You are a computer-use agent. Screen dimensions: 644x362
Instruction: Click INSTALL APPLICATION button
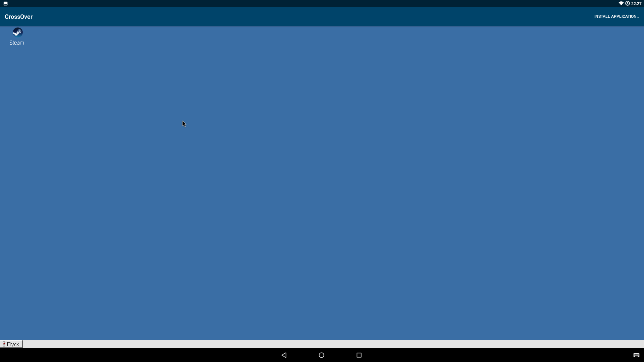point(616,16)
